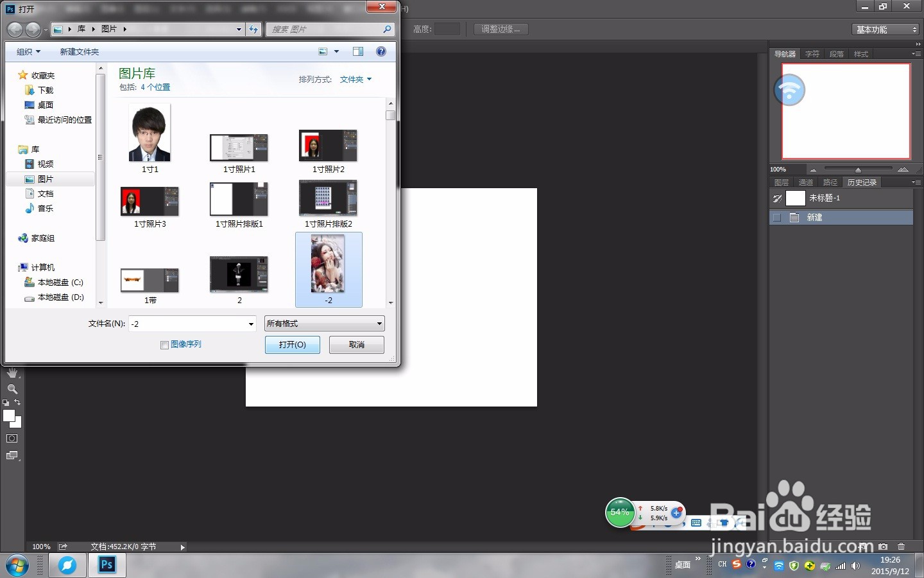Switch to the 样式 tab
Image resolution: width=924 pixels, height=578 pixels.
pyautogui.click(x=861, y=54)
